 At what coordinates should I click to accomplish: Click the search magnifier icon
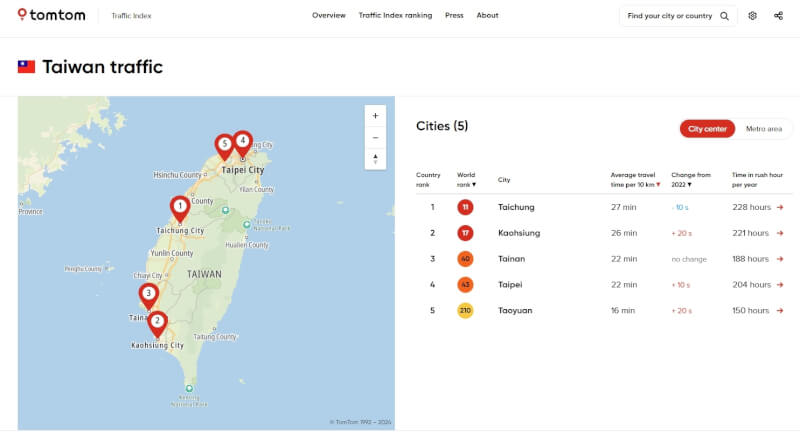[724, 16]
